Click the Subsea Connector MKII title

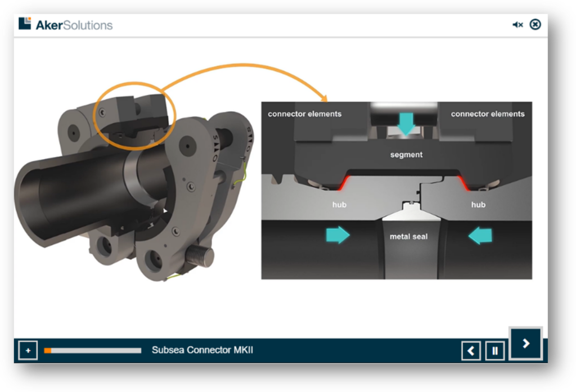(202, 350)
